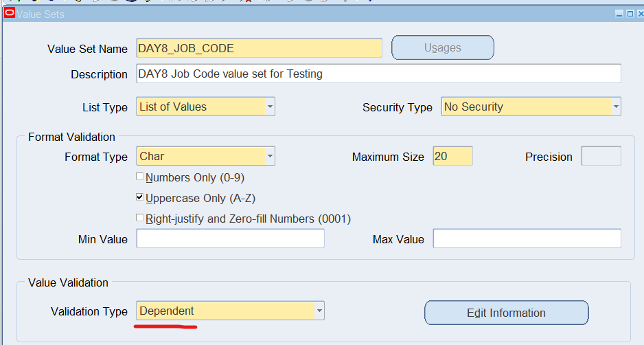The width and height of the screenshot is (644, 345).
Task: Close the Value Sets window
Action: pyautogui.click(x=641, y=14)
